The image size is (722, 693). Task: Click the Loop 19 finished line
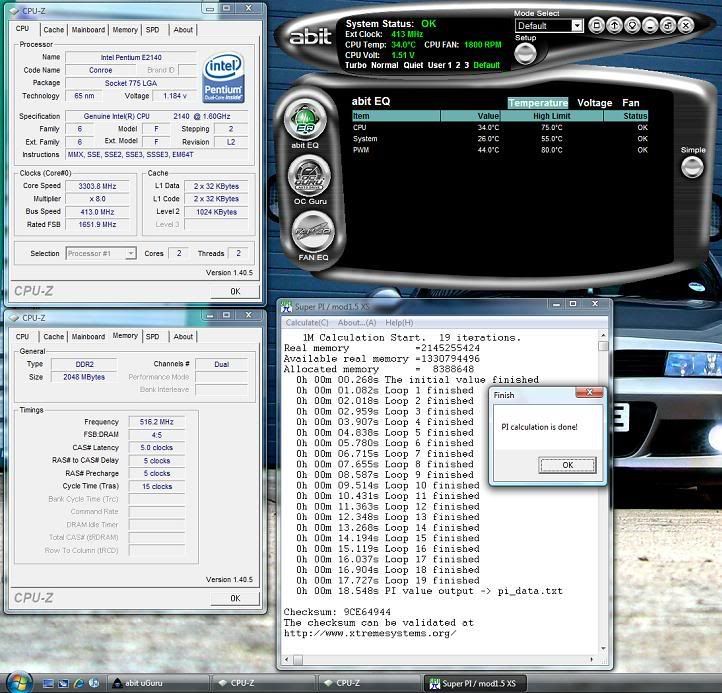coord(388,581)
